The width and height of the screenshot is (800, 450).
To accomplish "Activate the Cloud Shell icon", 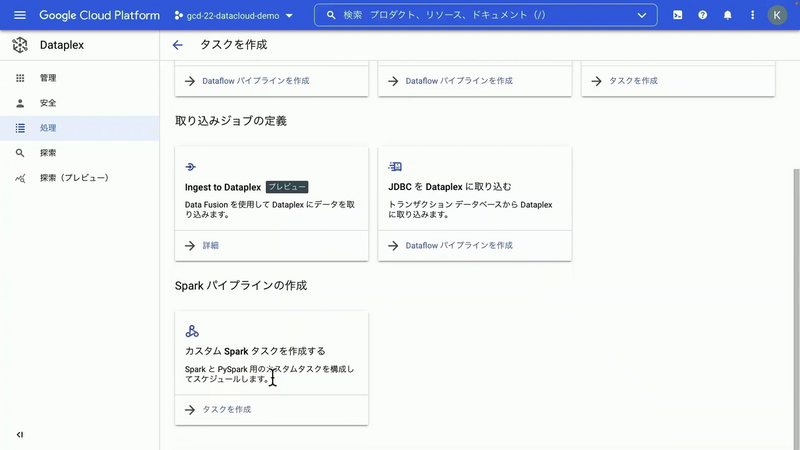I will pyautogui.click(x=678, y=15).
